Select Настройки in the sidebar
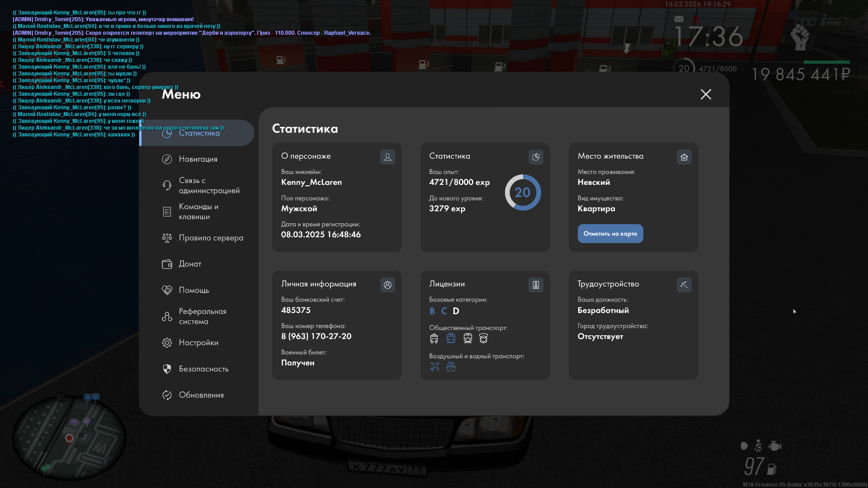868x488 pixels. click(198, 343)
